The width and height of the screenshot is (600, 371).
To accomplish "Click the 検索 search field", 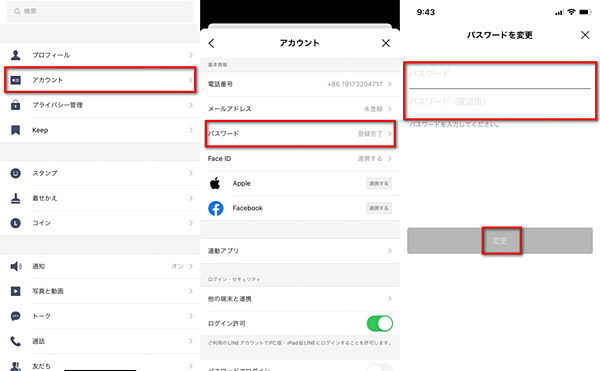I will (x=100, y=11).
